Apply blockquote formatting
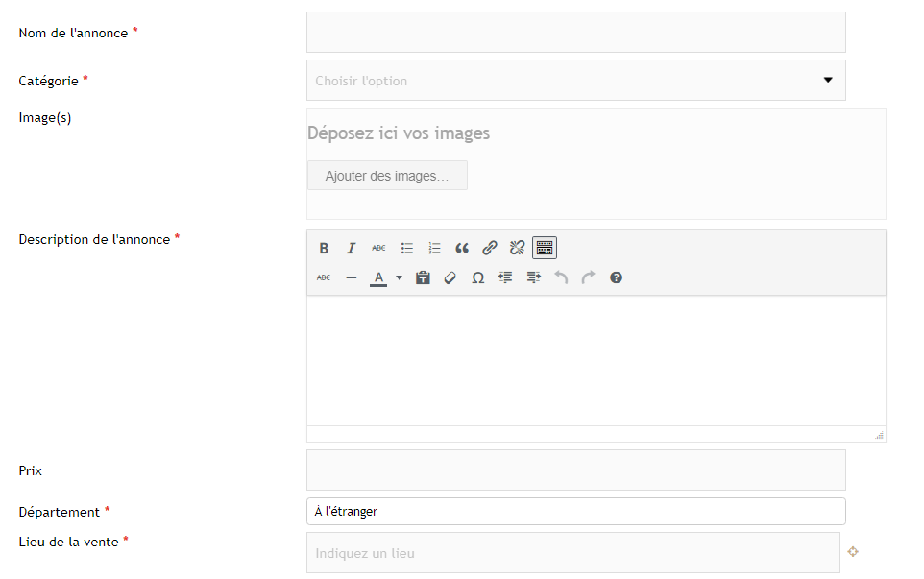924x579 pixels. click(x=462, y=248)
